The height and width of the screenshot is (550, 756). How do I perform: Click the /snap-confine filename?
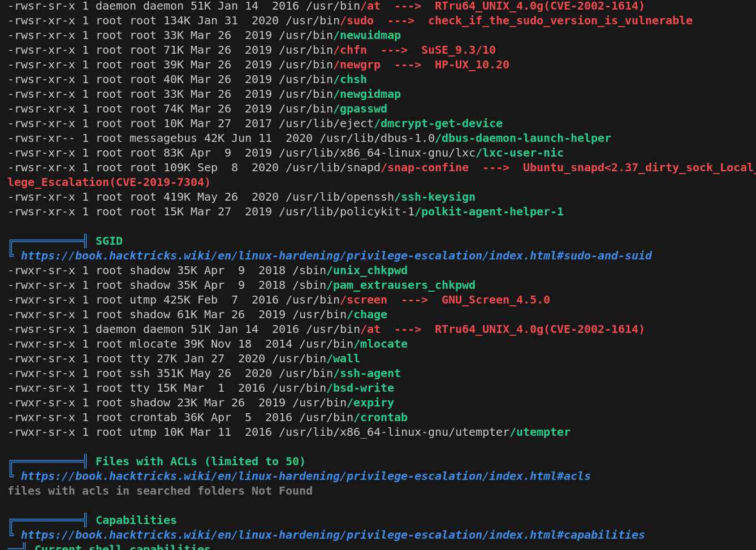[x=425, y=167]
